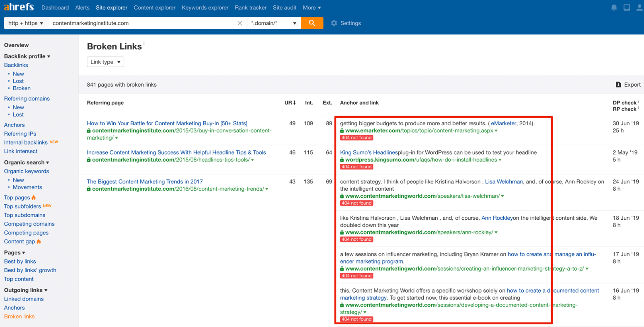Open the *.domain/* mode dropdown
Viewport: 644px width, 327px height.
274,23
